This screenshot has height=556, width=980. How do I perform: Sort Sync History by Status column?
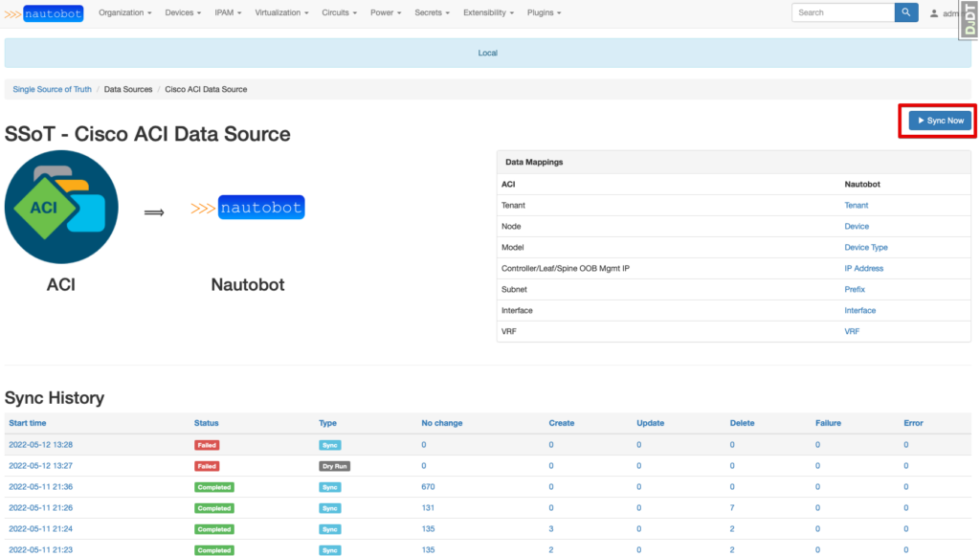coord(207,423)
